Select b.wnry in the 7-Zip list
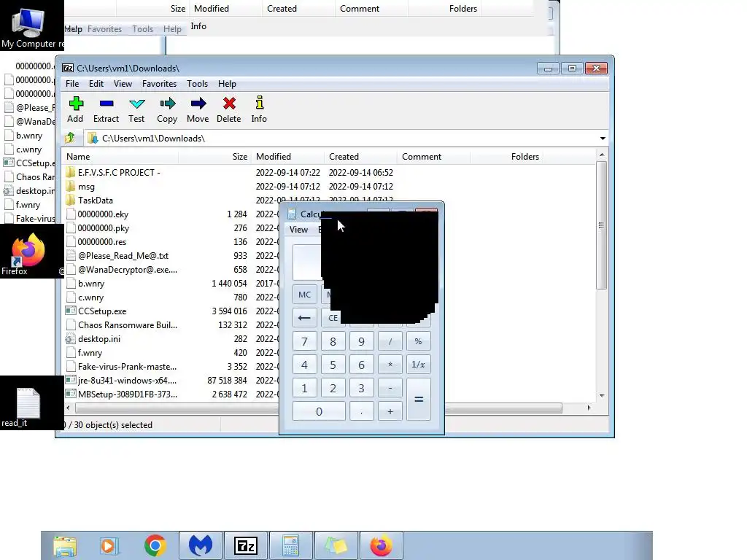Image resolution: width=747 pixels, height=560 pixels. 85,284
